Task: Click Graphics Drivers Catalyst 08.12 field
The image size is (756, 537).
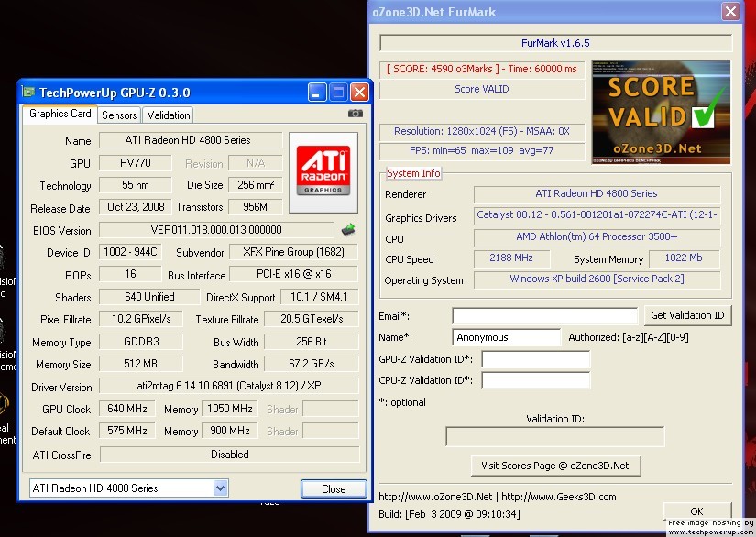Action: [x=597, y=215]
